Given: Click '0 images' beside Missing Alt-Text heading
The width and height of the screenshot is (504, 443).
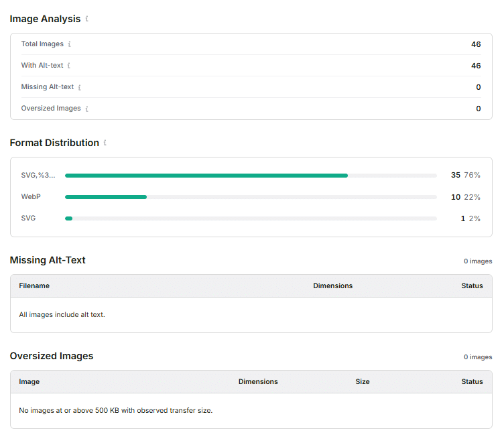Looking at the screenshot, I should click(478, 261).
